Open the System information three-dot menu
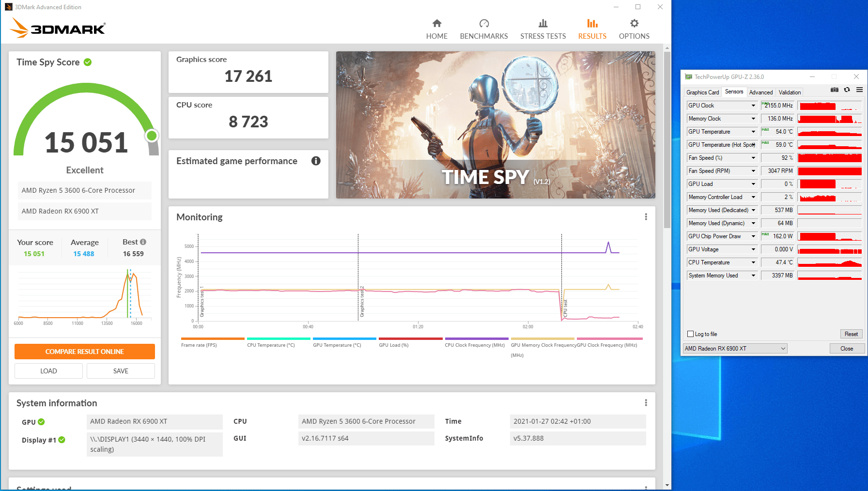Screen dimensions: 868x491 (x=646, y=403)
